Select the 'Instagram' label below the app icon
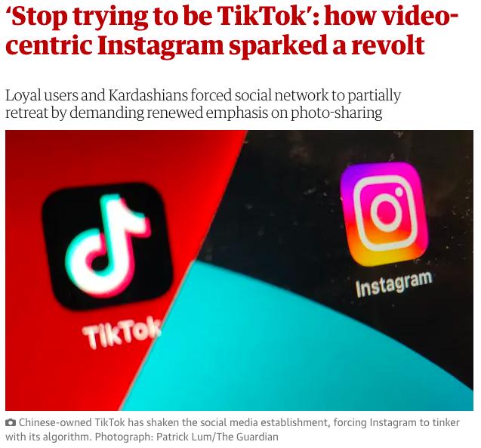 (394, 284)
